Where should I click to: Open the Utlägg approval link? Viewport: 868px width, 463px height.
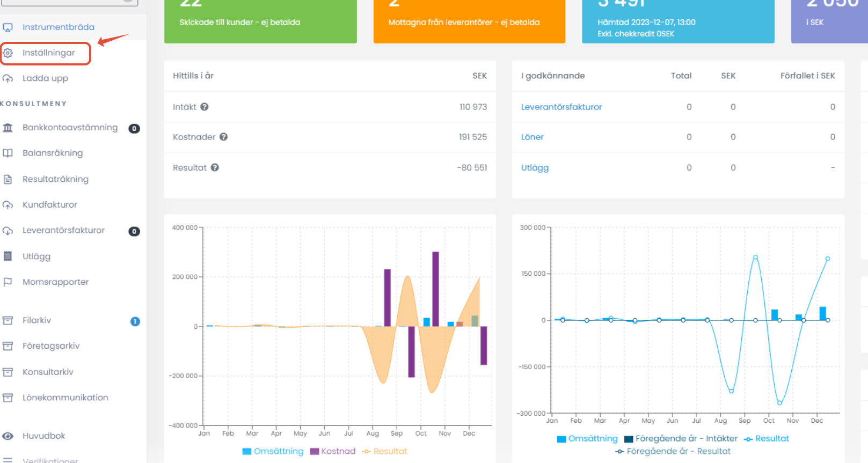pos(535,167)
